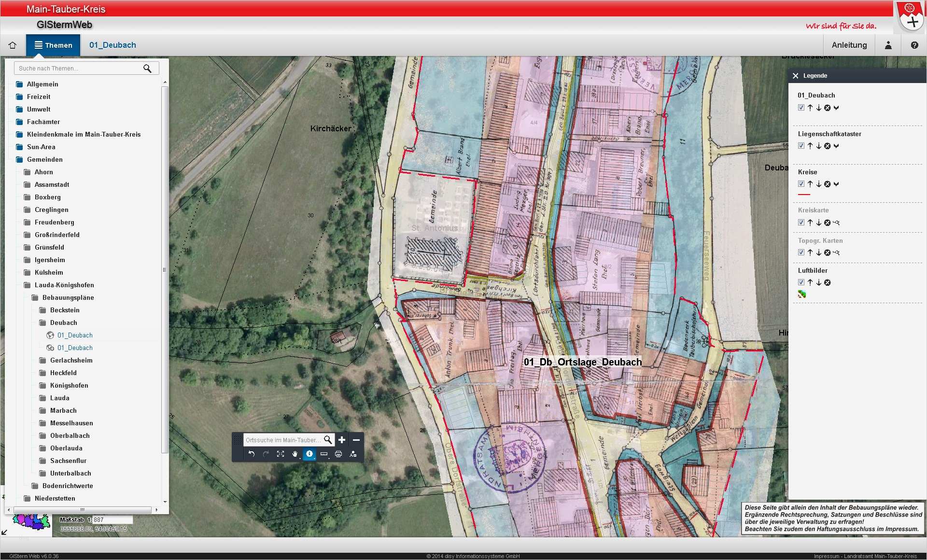Screen dimensions: 927x560
Task: Select the pan hand tool
Action: tap(295, 454)
